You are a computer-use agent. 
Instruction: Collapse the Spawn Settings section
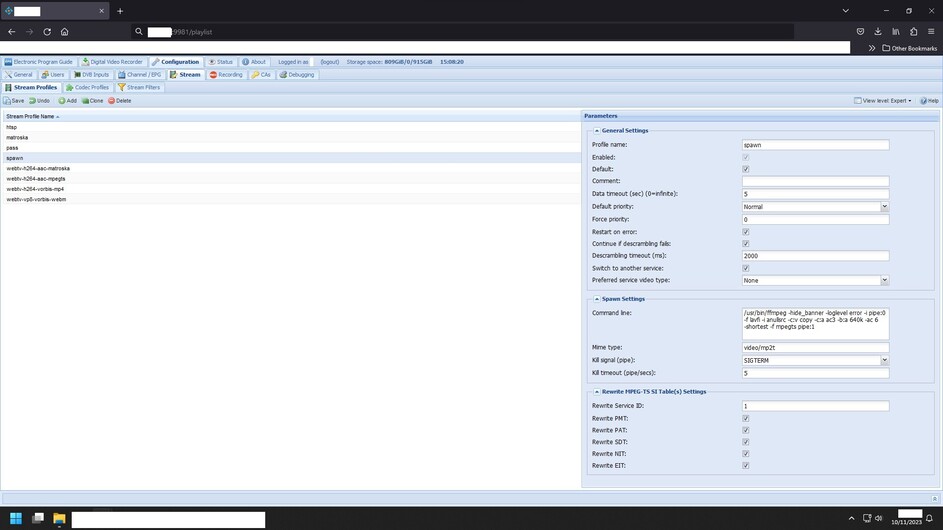click(x=597, y=299)
